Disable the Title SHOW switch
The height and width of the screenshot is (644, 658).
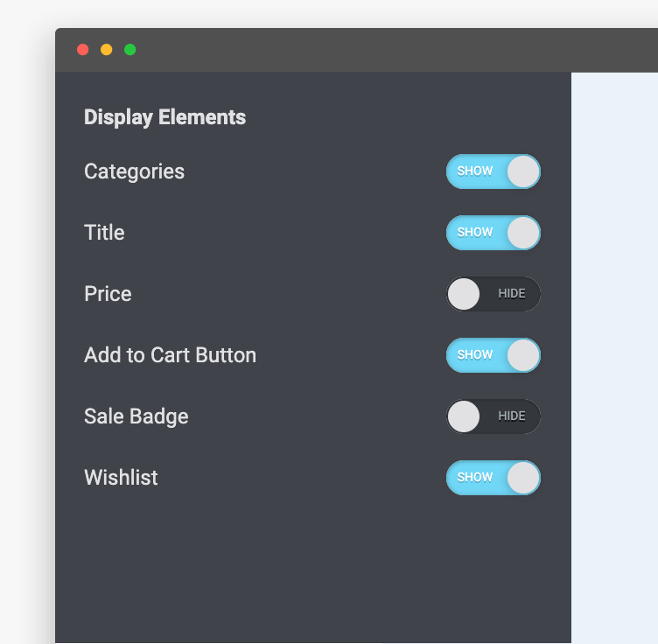click(x=493, y=233)
